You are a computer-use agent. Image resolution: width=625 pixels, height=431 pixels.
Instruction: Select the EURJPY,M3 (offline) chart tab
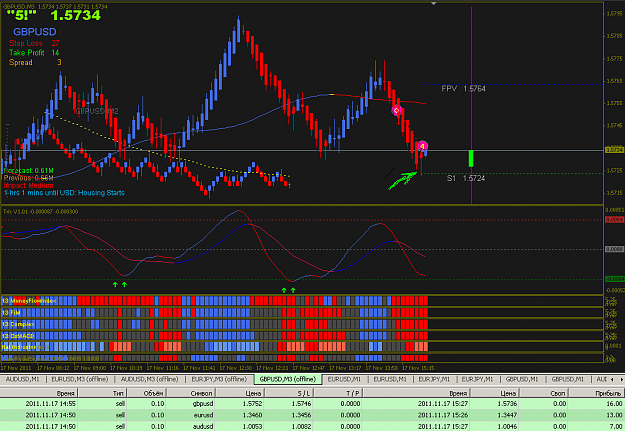coord(219,379)
